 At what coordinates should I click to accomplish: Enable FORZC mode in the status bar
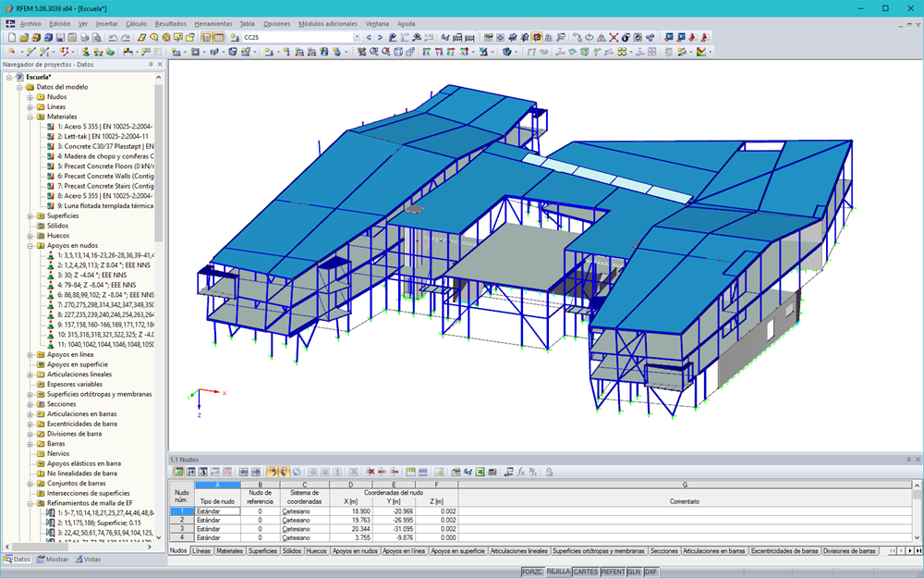tap(532, 571)
